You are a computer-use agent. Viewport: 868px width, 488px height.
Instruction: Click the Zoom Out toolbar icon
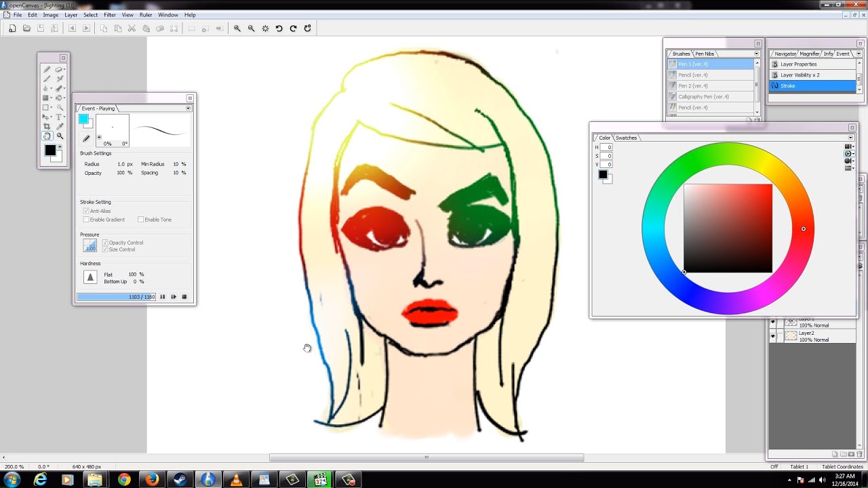(x=252, y=28)
